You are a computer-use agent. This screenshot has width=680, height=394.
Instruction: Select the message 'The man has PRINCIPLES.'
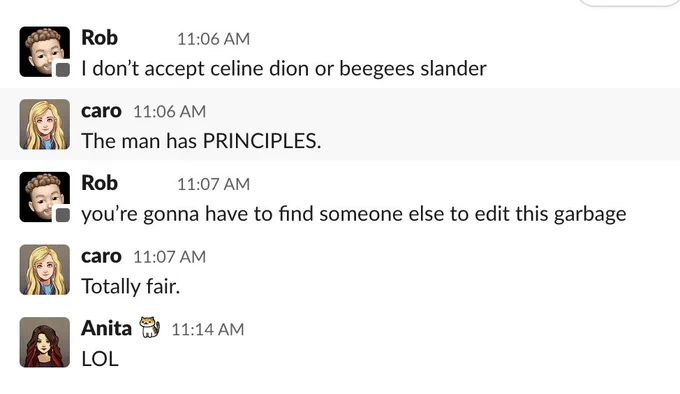(201, 141)
